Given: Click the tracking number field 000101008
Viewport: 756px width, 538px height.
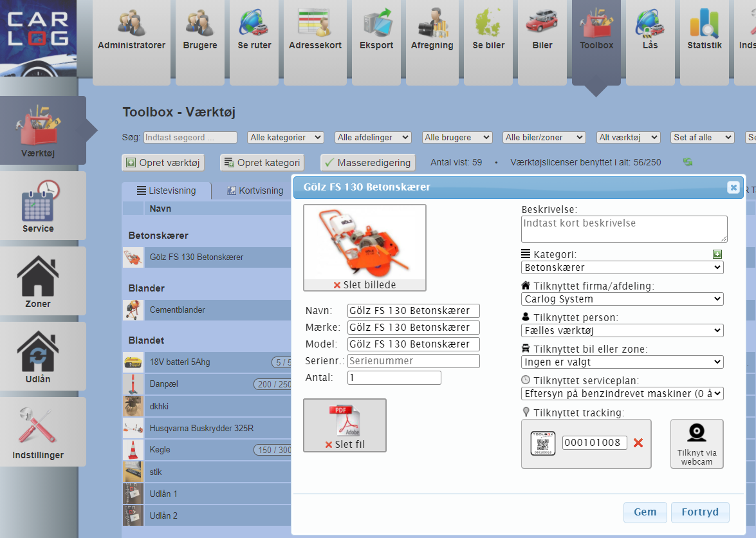Looking at the screenshot, I should tap(595, 443).
